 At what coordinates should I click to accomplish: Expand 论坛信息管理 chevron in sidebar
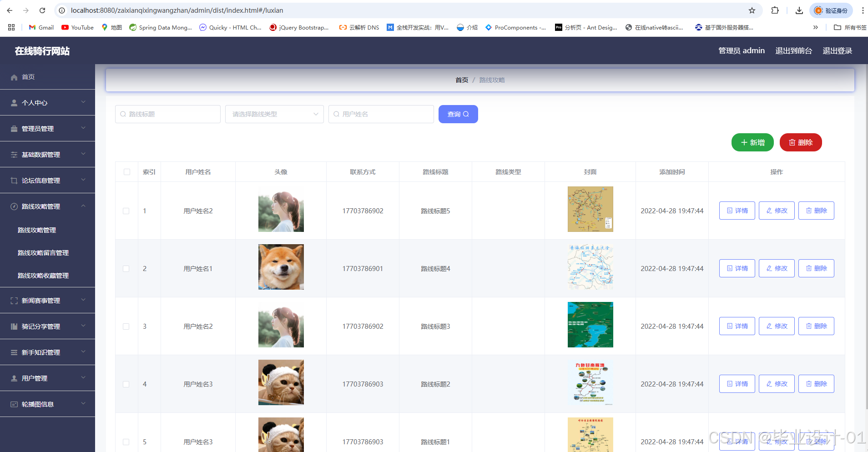pos(83,180)
